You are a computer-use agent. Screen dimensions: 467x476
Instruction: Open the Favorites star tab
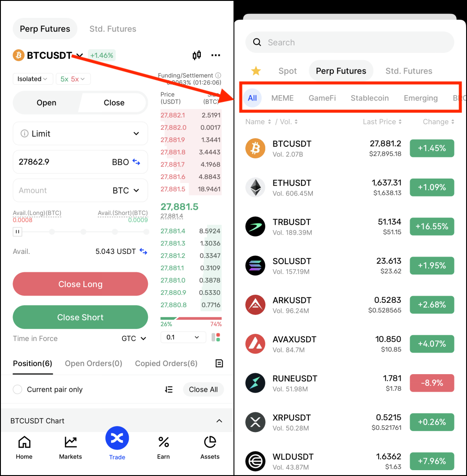pyautogui.click(x=256, y=71)
